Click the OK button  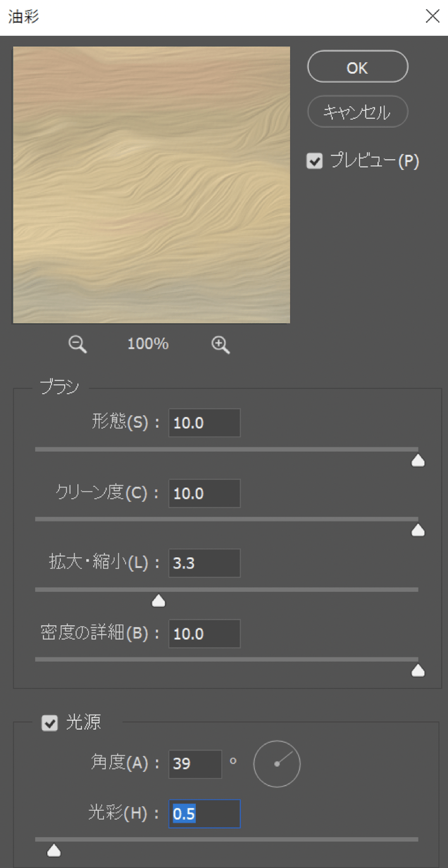click(x=358, y=67)
